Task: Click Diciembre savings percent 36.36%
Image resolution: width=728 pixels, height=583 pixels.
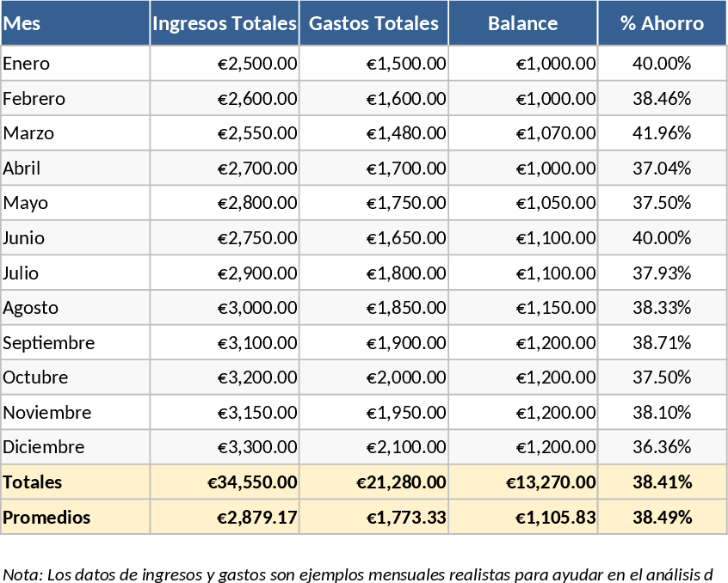Action: 662,447
